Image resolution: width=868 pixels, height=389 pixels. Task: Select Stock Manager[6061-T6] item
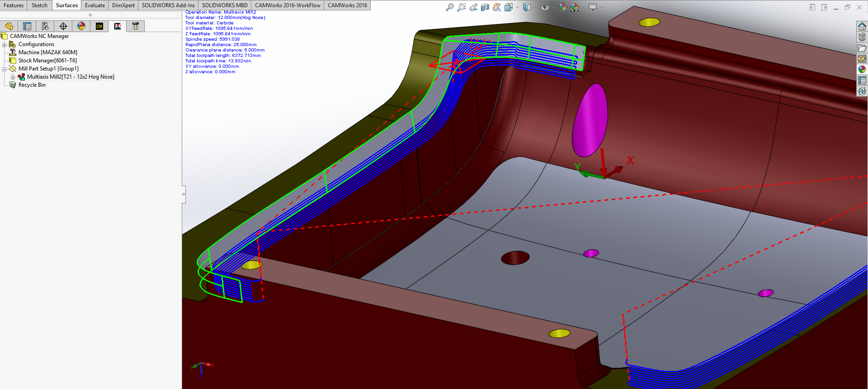click(47, 61)
